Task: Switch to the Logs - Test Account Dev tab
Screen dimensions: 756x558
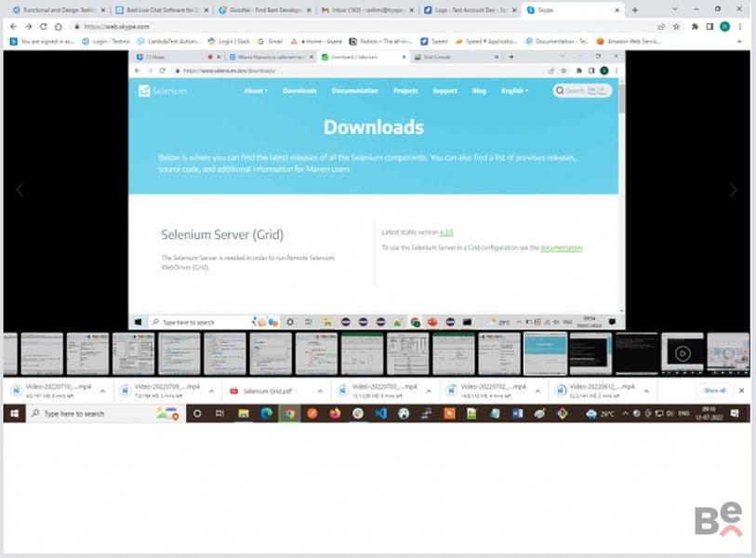Action: coord(471,9)
